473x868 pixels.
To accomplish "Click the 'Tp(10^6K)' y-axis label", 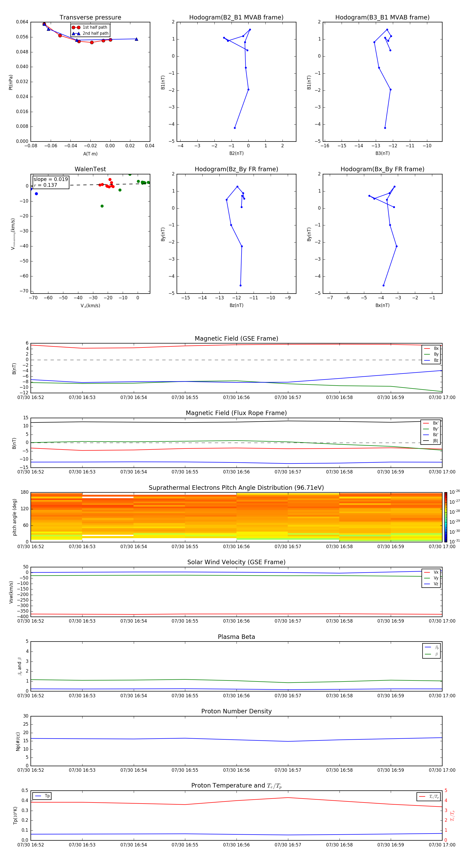I will click(x=15, y=815).
